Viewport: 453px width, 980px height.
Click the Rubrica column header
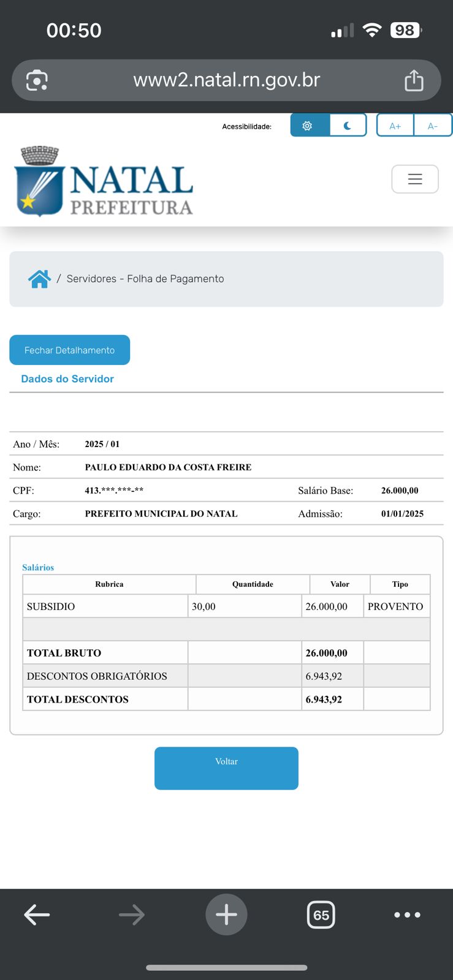pyautogui.click(x=109, y=584)
